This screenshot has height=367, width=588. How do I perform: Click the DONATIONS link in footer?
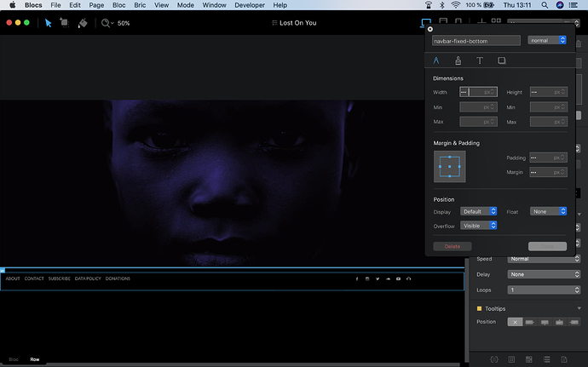118,278
